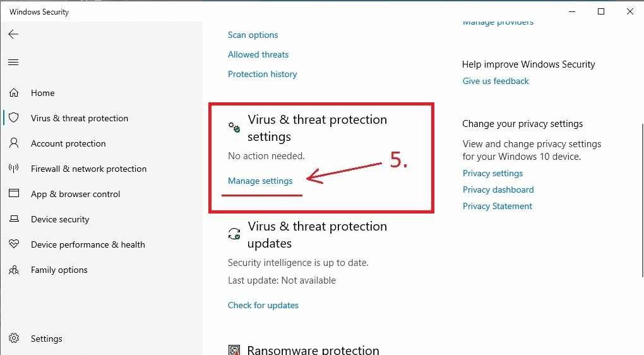This screenshot has width=644, height=355.
Task: Click the vertical scrollbar on right edge
Action: (x=642, y=200)
